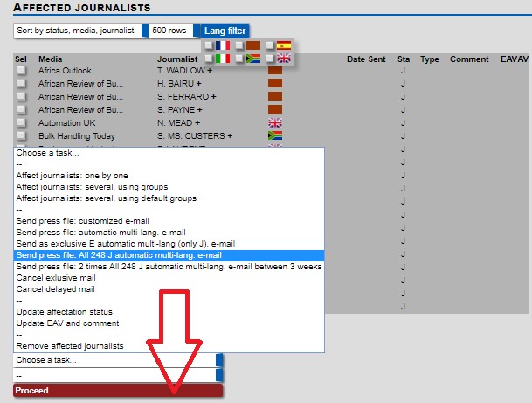
Task: Check the box for Africa Outlook
Action: (x=21, y=71)
